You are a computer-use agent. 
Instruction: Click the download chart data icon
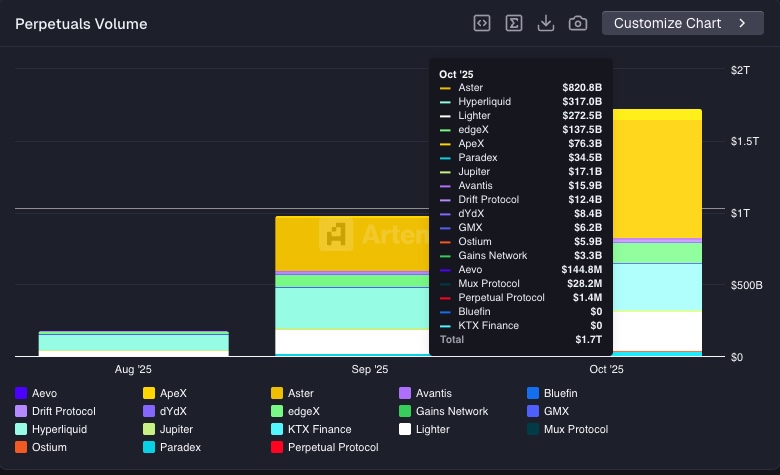point(546,23)
